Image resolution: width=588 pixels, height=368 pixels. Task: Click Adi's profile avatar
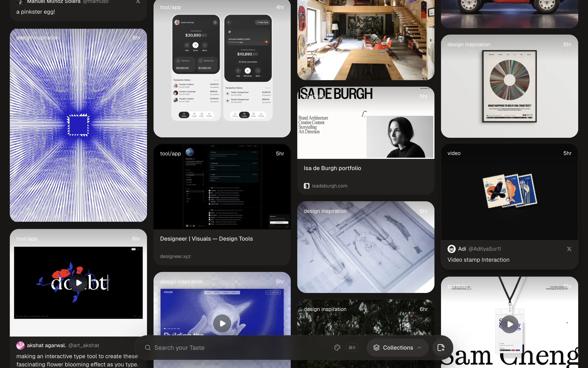click(x=451, y=249)
